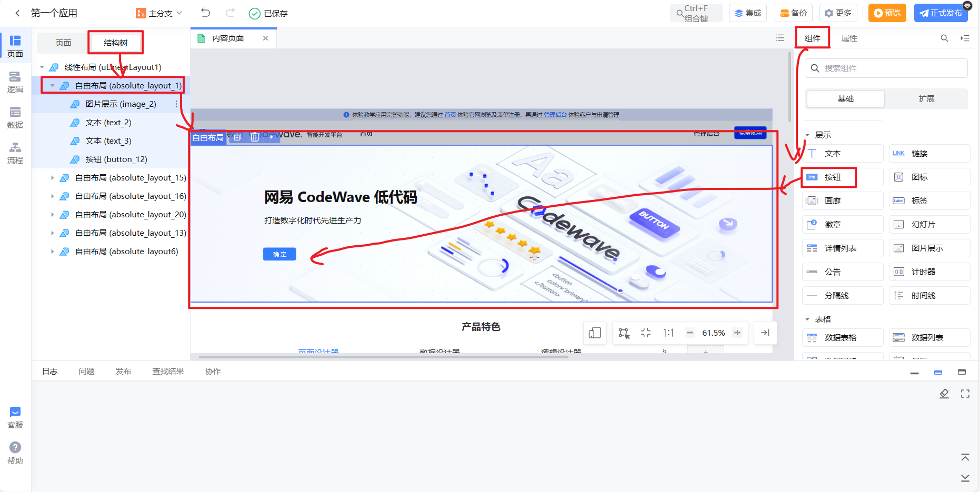Focus the 搜索组件 input field

[886, 68]
